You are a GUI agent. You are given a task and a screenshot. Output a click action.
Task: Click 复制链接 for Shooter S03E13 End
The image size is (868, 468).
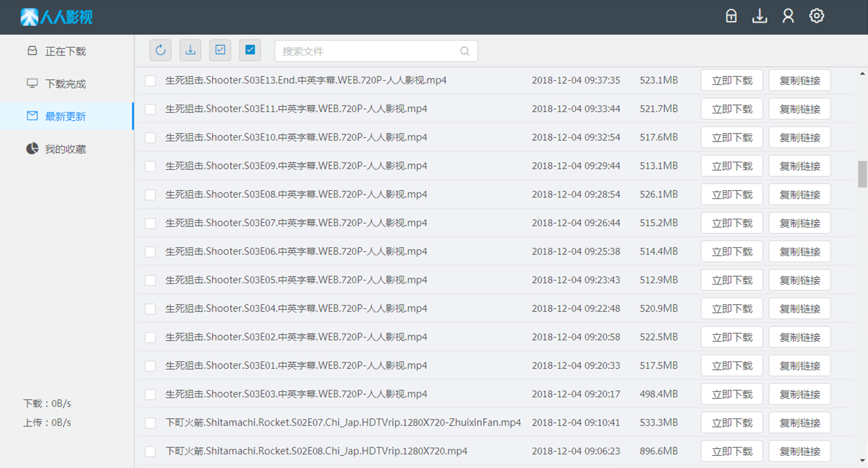(x=799, y=80)
